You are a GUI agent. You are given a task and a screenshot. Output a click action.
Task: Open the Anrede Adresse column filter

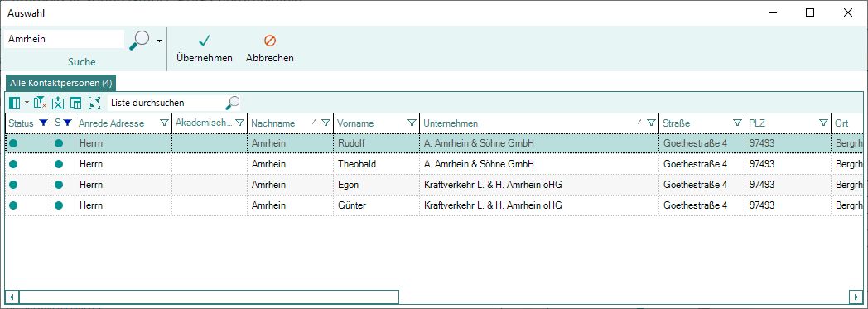point(164,123)
